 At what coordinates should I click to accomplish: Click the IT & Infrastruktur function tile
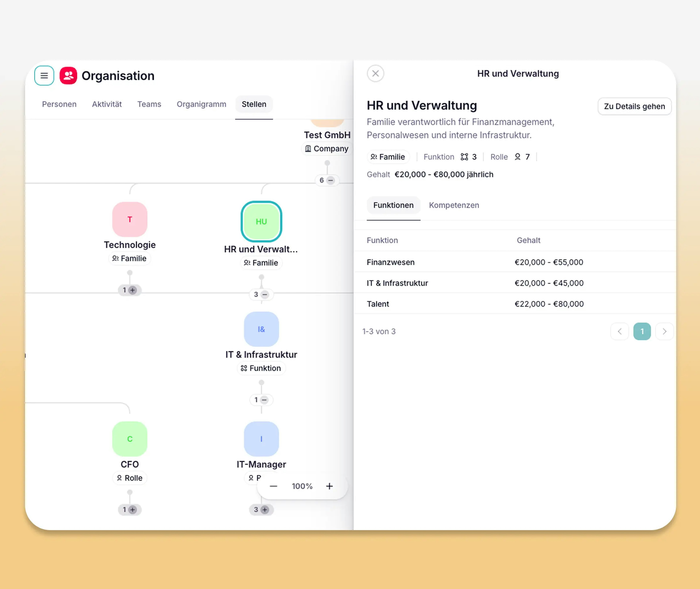261,329
